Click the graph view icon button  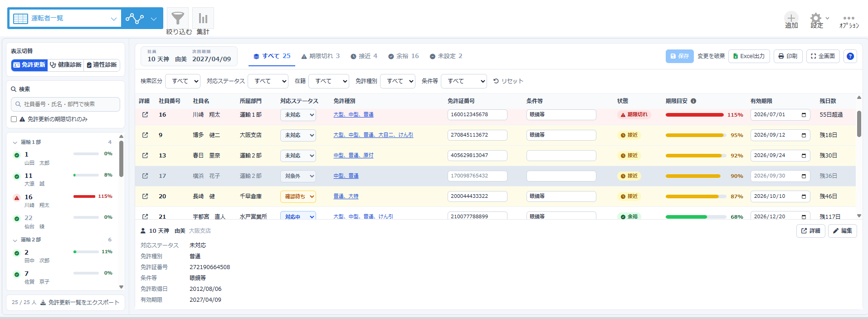point(135,19)
